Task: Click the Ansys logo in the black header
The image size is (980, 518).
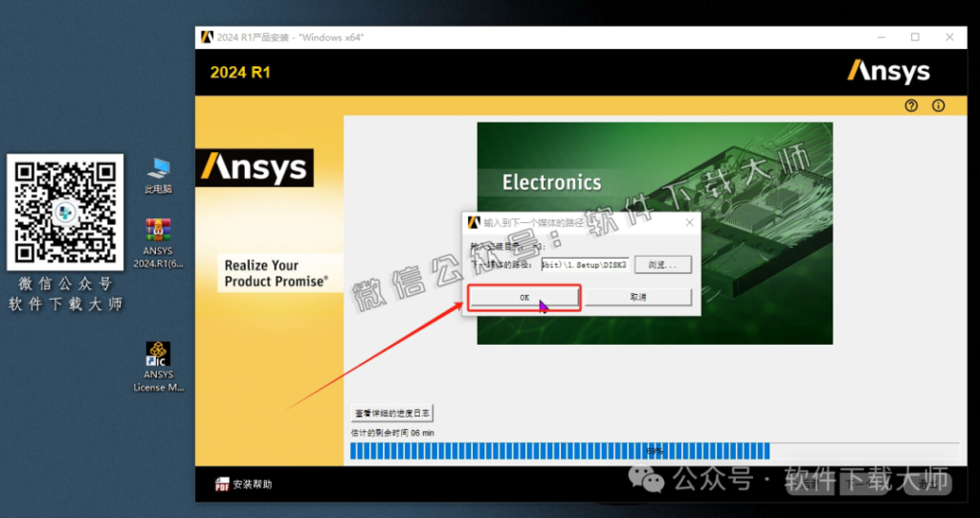Action: (x=888, y=72)
